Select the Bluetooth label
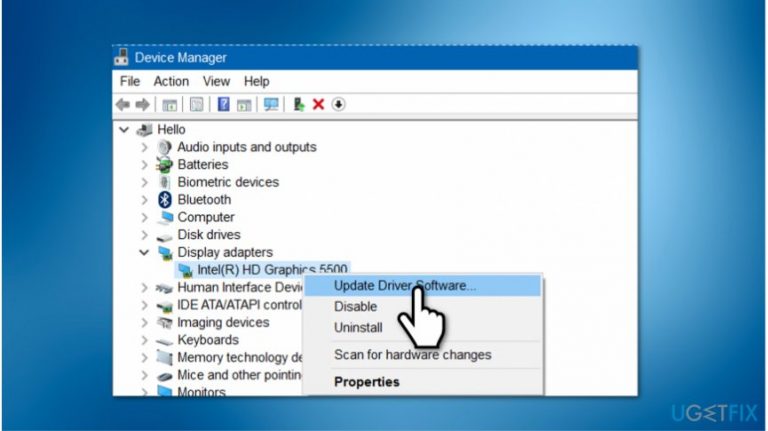Screen dimensions: 768x431 [x=204, y=200]
